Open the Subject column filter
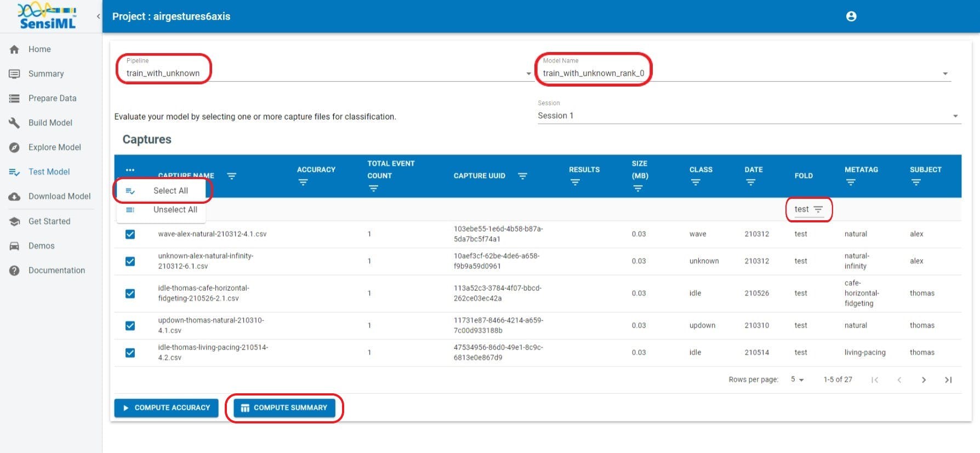The height and width of the screenshot is (453, 980). click(915, 182)
